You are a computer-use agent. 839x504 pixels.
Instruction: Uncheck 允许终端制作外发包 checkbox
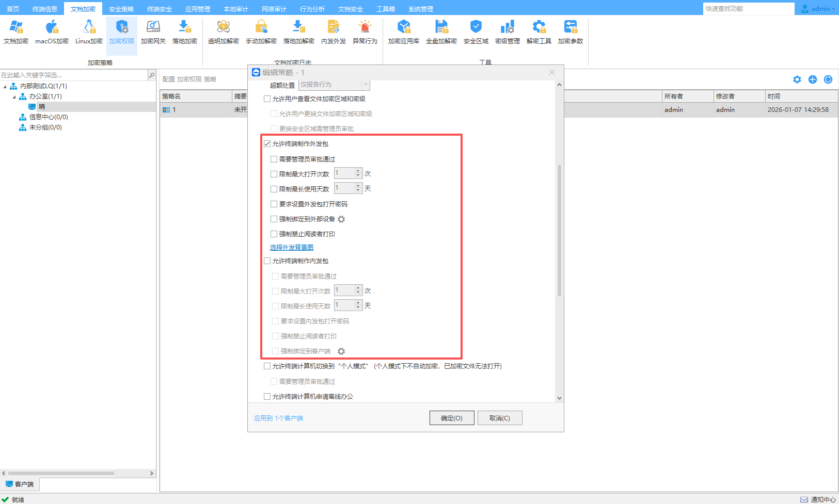267,144
